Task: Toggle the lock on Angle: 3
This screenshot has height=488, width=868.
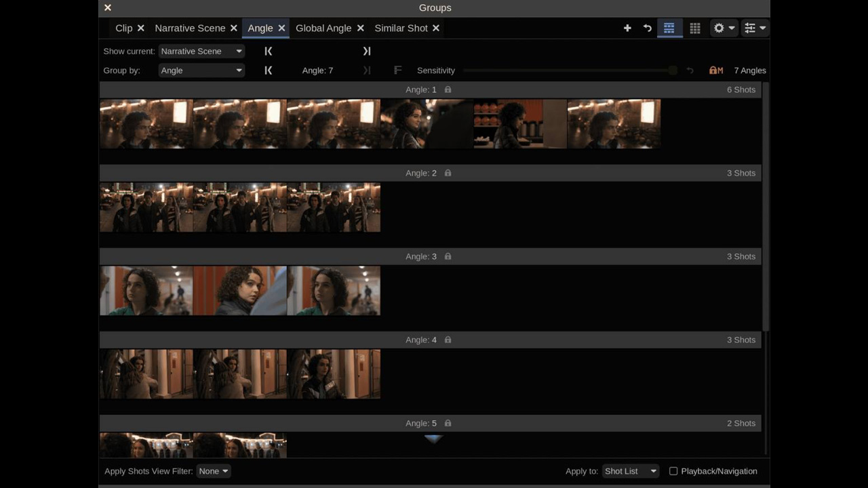Action: pyautogui.click(x=448, y=256)
